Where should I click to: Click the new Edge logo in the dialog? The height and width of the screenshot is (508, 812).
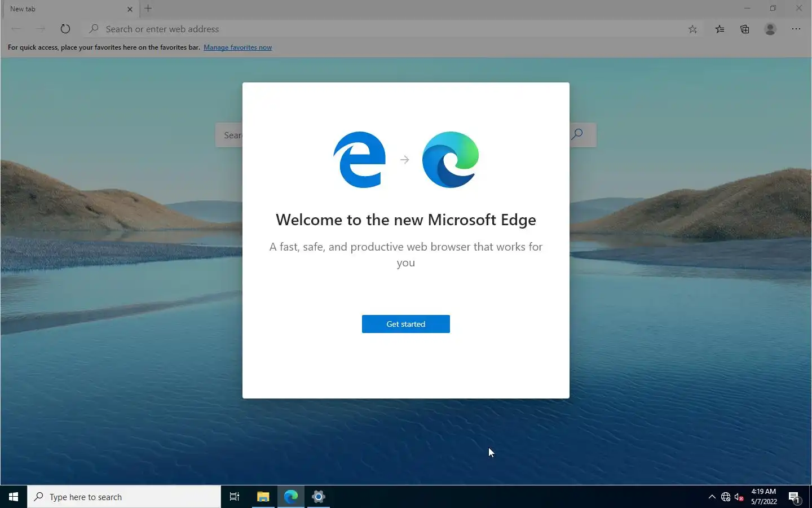(451, 160)
